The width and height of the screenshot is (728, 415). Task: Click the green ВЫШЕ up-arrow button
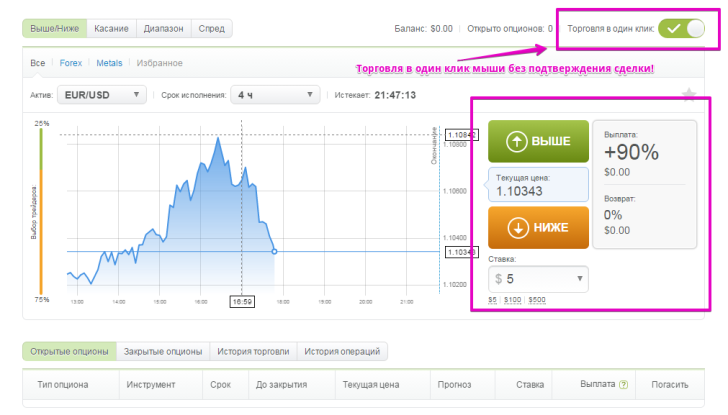click(x=538, y=141)
